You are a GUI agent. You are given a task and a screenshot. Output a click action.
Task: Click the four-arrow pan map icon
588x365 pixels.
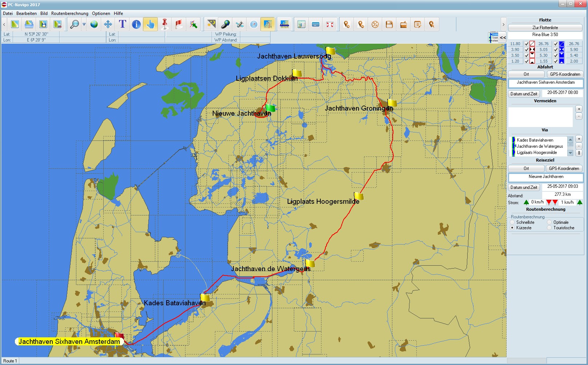click(x=108, y=24)
